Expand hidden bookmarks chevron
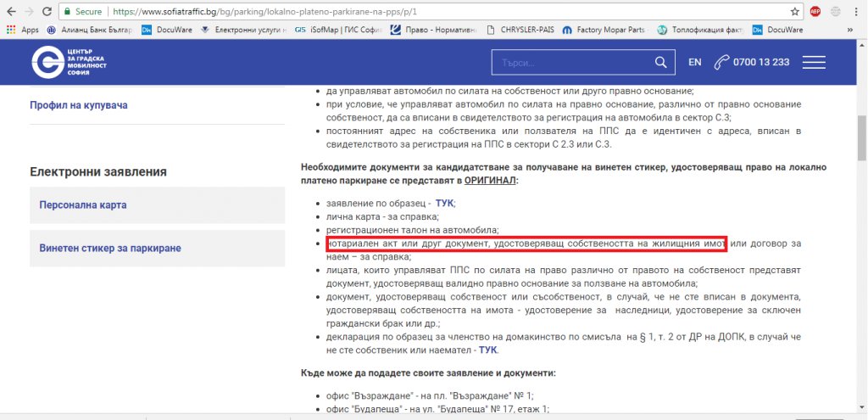The image size is (868, 420). tap(849, 30)
